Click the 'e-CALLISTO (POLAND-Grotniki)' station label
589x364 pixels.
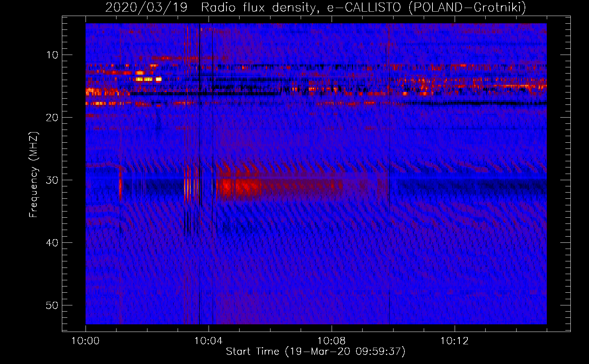coord(426,7)
